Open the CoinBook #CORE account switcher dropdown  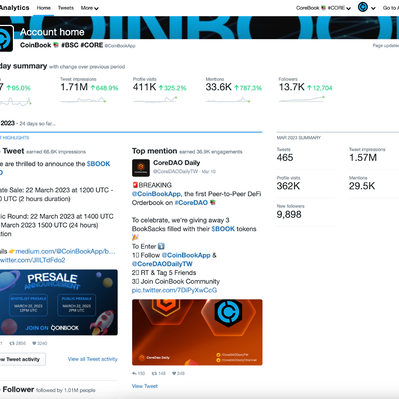click(323, 8)
